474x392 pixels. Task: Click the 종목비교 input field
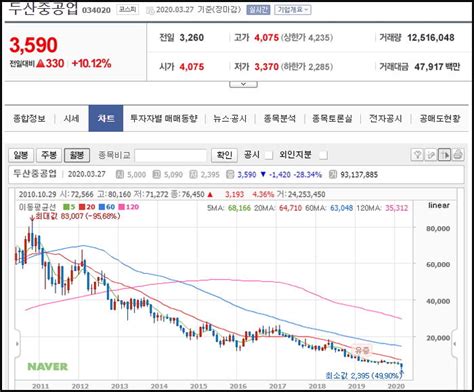click(x=171, y=155)
